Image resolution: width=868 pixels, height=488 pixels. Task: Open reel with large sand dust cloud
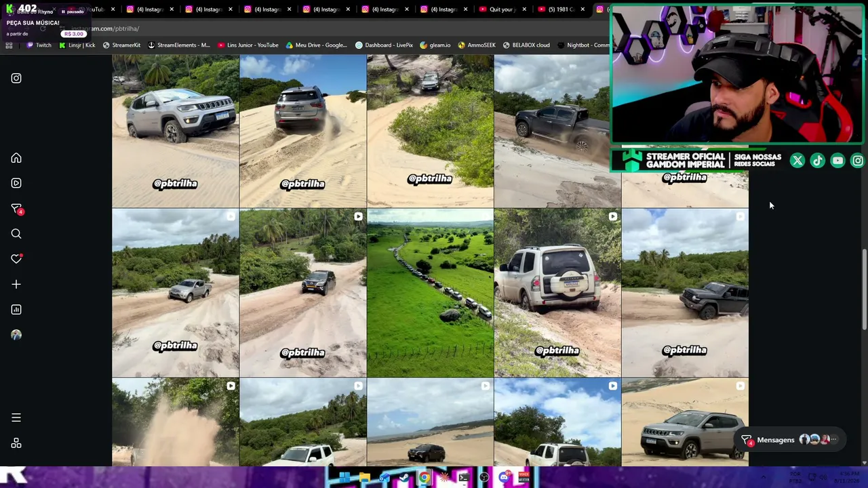[x=176, y=422]
